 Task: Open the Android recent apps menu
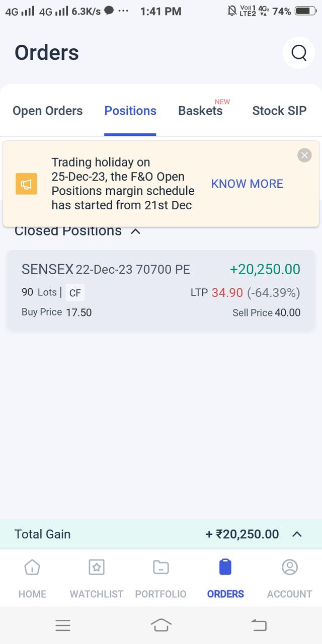(63, 625)
